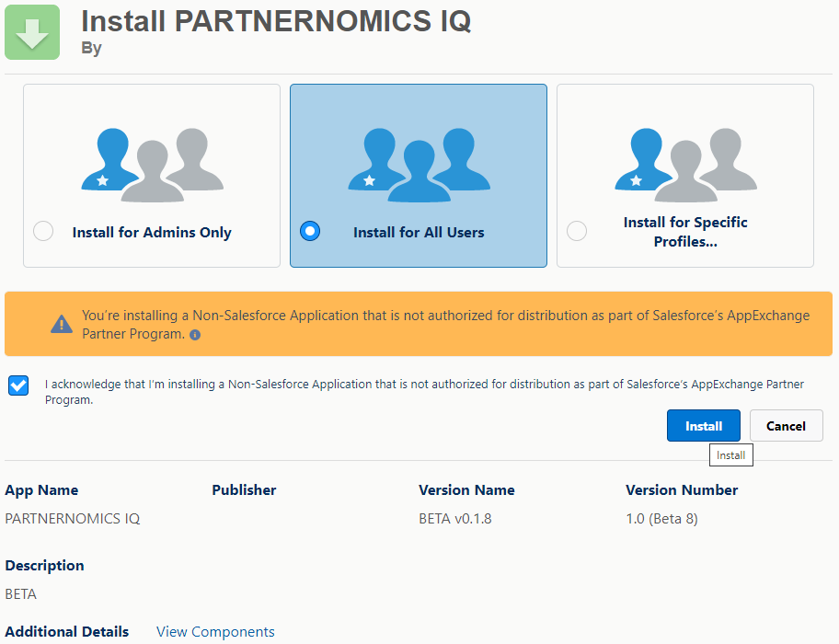
Task: Click the Version Name label
Action: coord(466,490)
